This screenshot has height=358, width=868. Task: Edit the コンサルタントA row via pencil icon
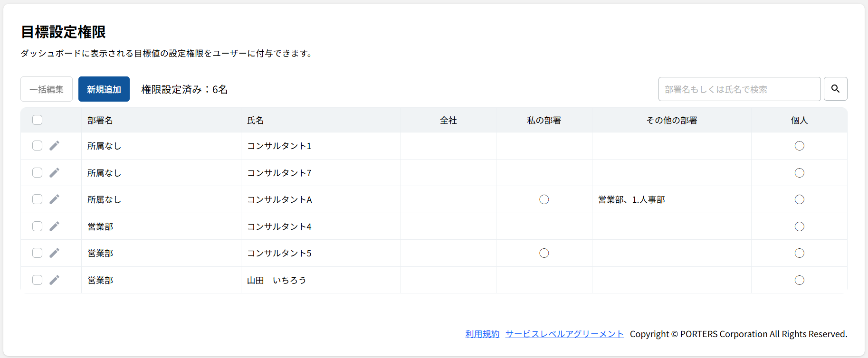click(x=55, y=199)
